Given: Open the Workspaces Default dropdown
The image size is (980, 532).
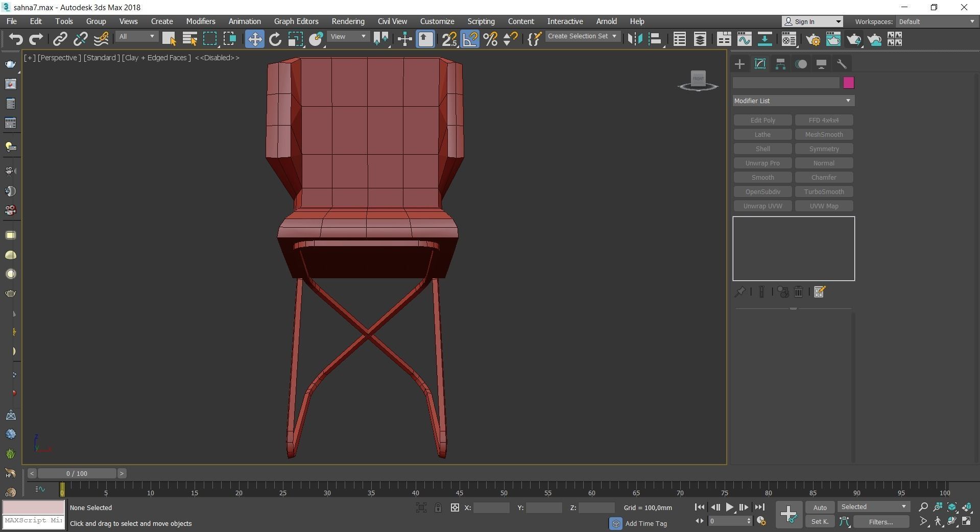Looking at the screenshot, I should (x=937, y=21).
